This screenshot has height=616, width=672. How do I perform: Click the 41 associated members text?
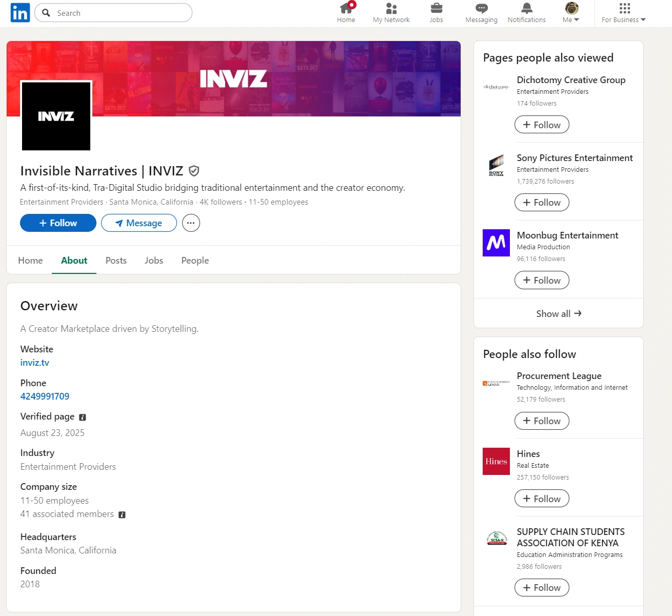[x=67, y=514]
